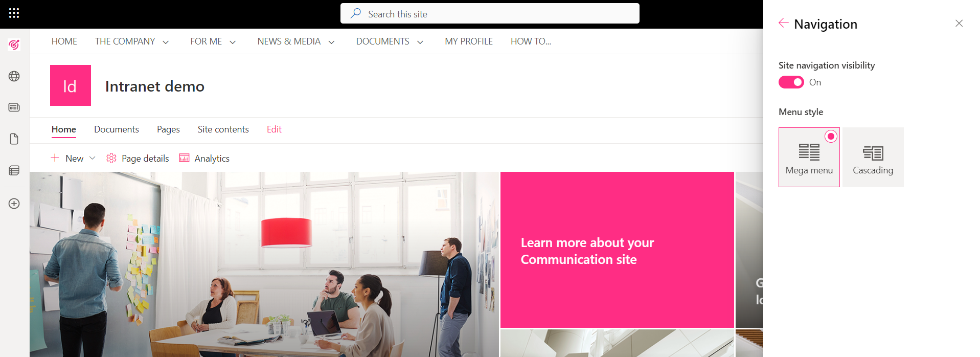
Task: Open the file icon in the left rail
Action: click(14, 139)
